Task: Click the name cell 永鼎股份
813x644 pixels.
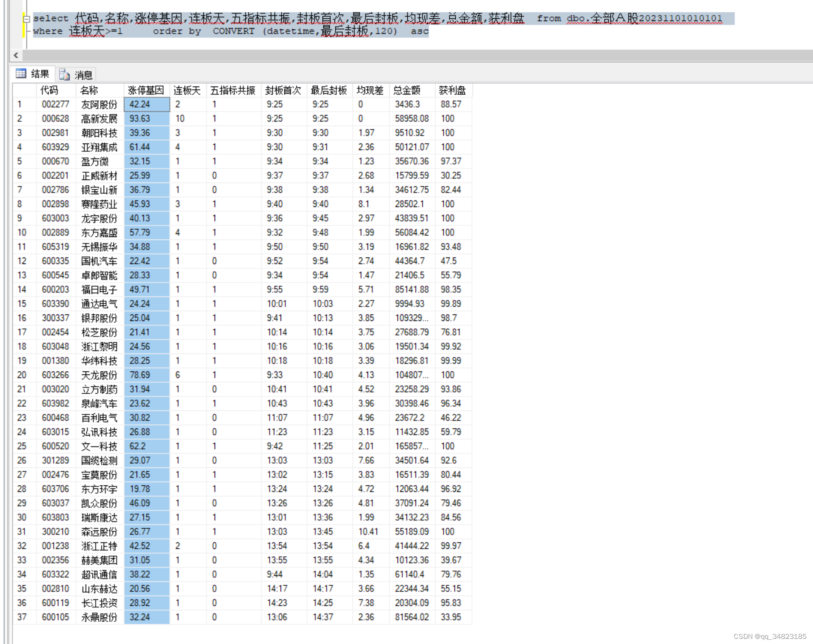Action: point(100,617)
